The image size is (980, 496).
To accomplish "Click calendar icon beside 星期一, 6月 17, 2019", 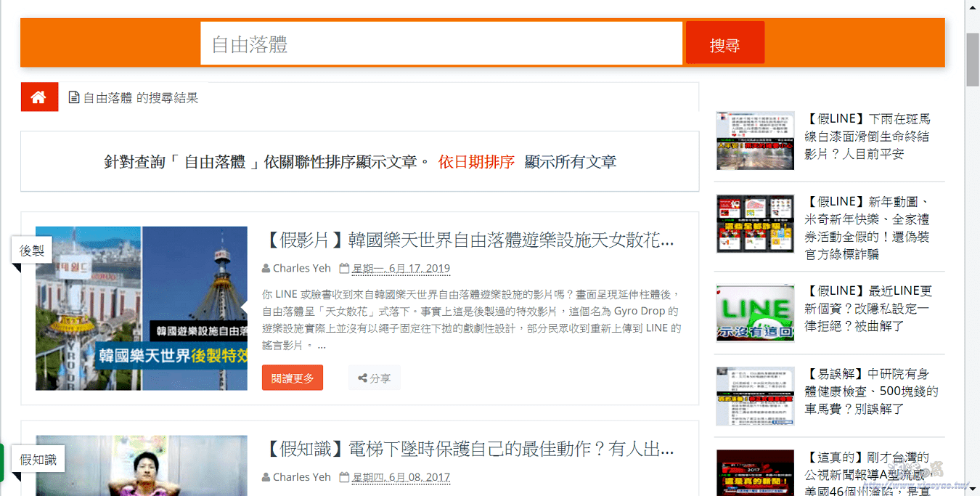I will coord(345,269).
